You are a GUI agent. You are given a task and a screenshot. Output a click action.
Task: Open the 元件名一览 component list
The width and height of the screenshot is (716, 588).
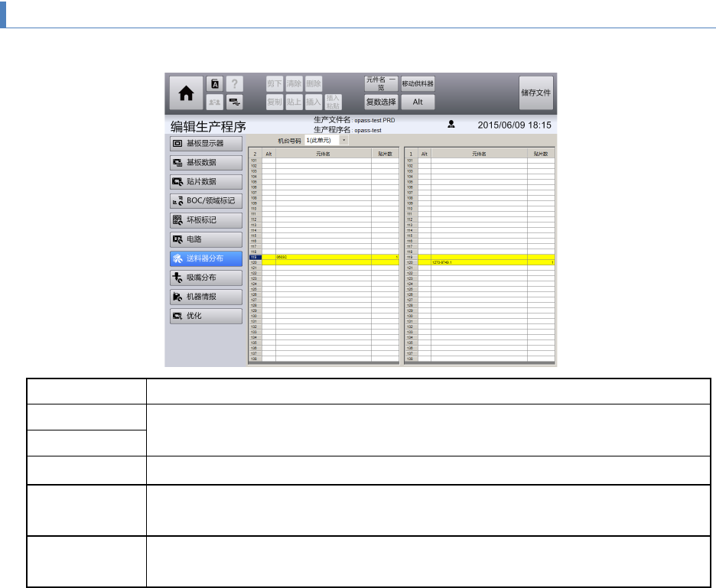[x=381, y=84]
